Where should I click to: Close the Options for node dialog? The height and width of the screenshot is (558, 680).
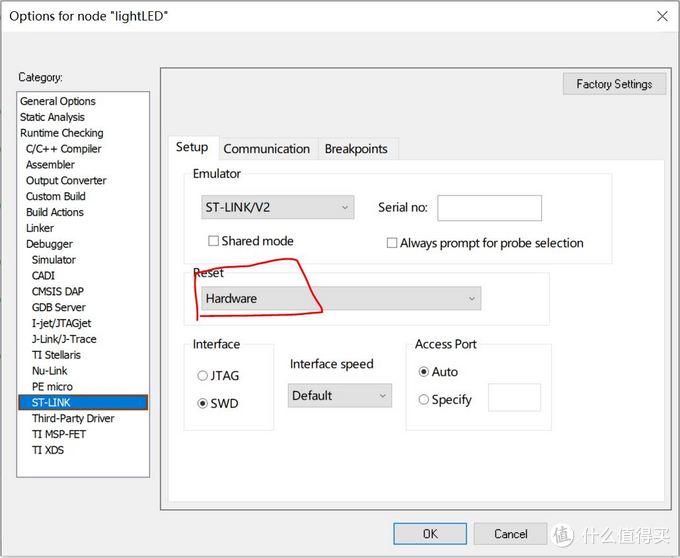pyautogui.click(x=662, y=16)
